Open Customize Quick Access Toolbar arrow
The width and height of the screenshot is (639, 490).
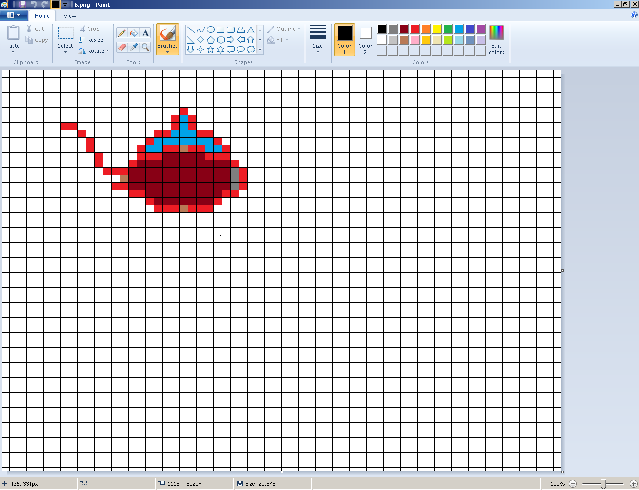coord(65,4)
